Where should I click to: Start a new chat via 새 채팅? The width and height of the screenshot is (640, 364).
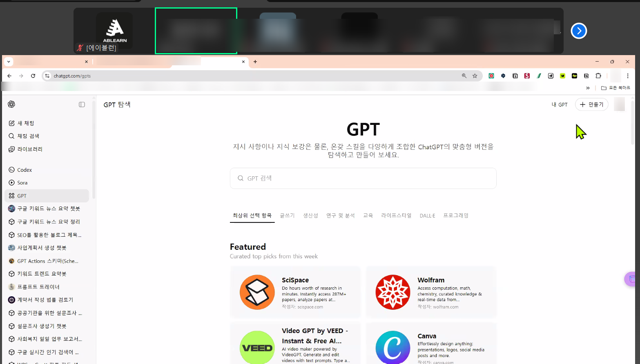[47, 123]
